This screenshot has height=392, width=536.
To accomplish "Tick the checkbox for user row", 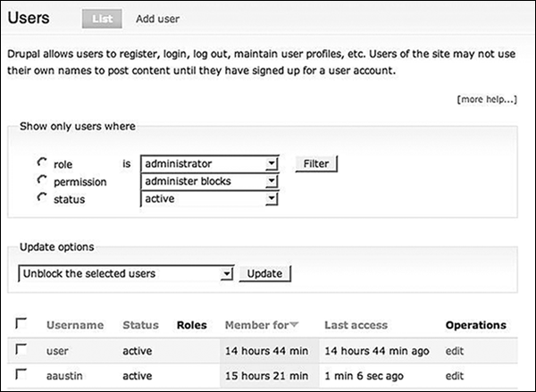I will (x=21, y=350).
